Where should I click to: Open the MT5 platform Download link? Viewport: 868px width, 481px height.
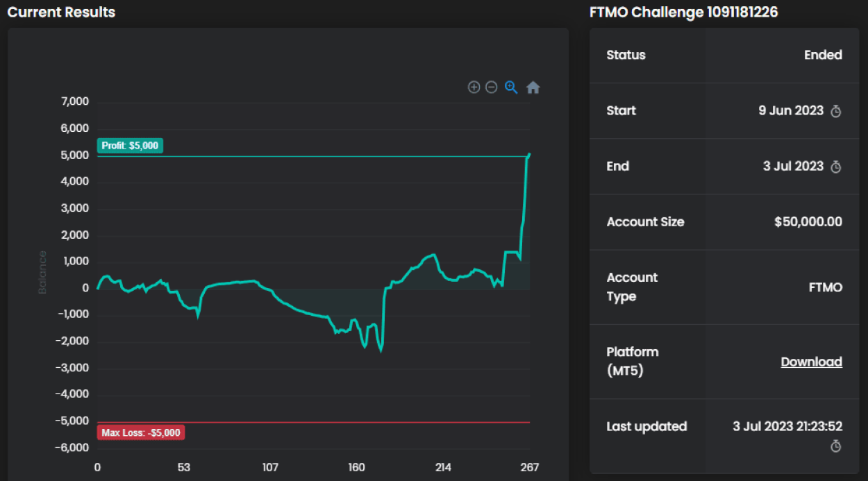pos(811,362)
